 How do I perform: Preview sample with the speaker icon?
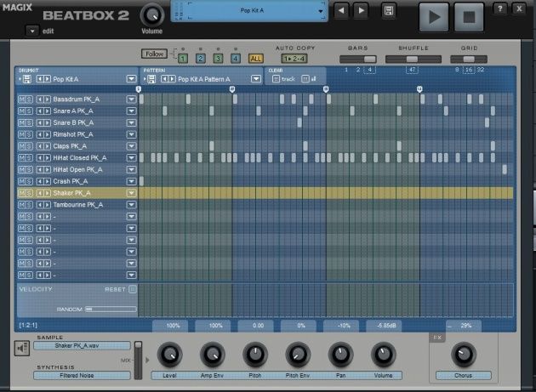pos(22,349)
